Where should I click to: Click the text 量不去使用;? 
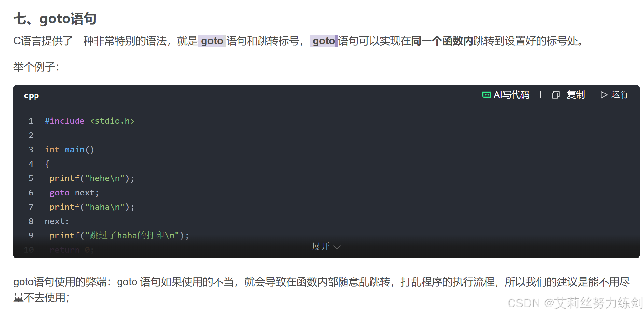tap(42, 297)
